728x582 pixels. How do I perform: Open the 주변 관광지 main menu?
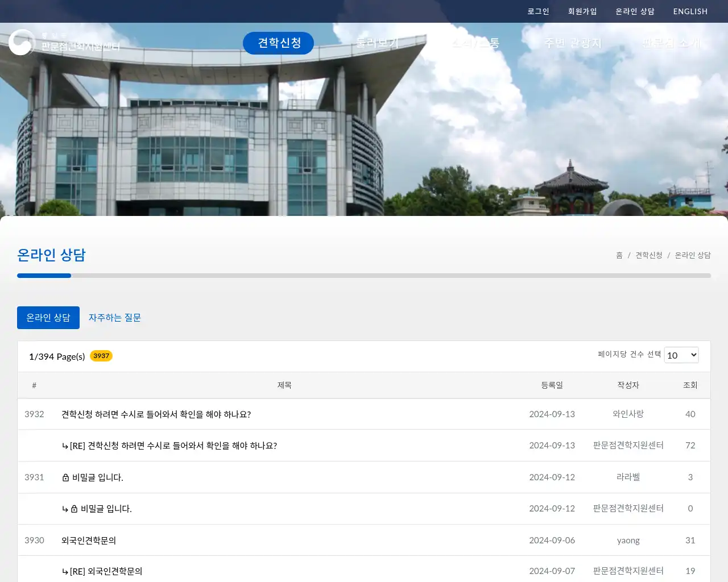pos(572,43)
